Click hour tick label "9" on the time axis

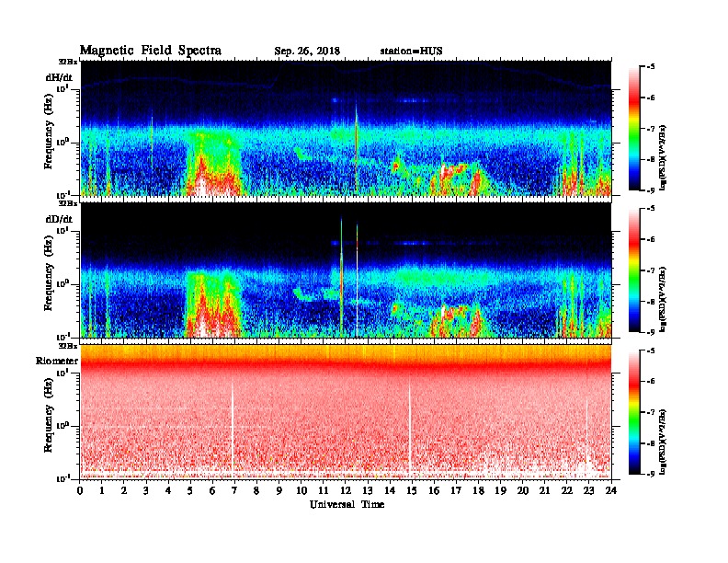[x=279, y=490]
